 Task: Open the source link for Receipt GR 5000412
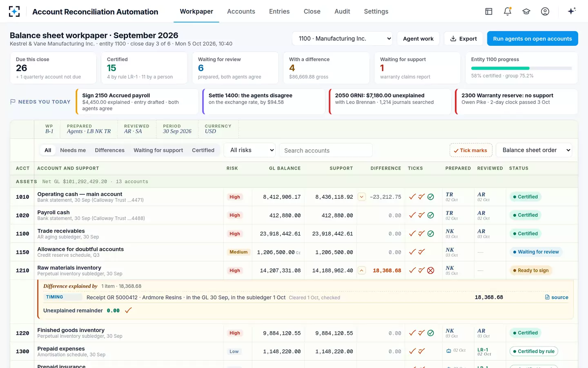point(557,297)
